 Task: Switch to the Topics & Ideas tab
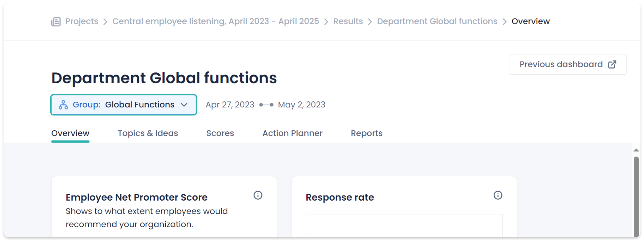click(148, 133)
